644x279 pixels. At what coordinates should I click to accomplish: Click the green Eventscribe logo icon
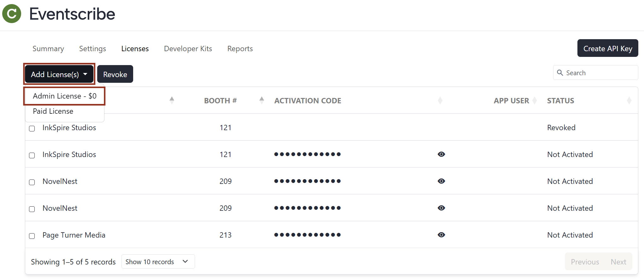12,14
